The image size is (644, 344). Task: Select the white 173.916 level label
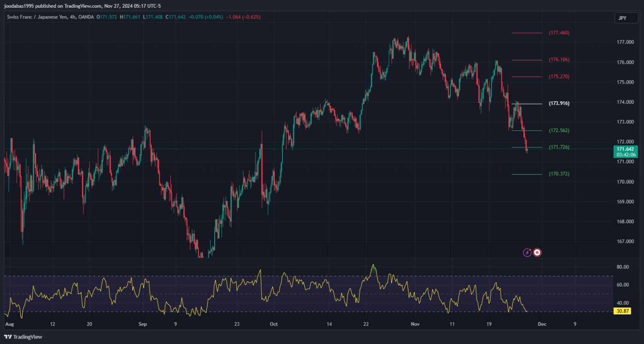tap(559, 103)
